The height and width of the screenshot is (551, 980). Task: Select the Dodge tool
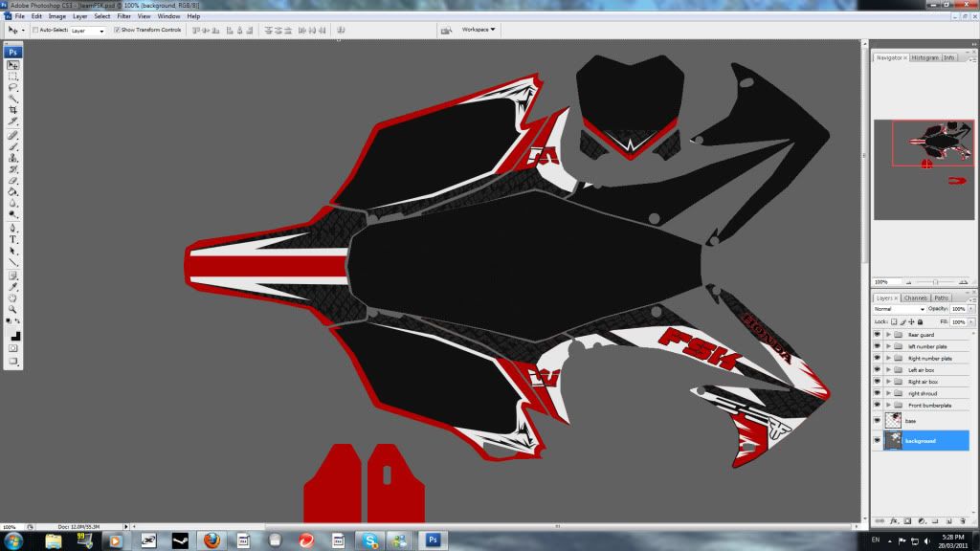coord(13,214)
